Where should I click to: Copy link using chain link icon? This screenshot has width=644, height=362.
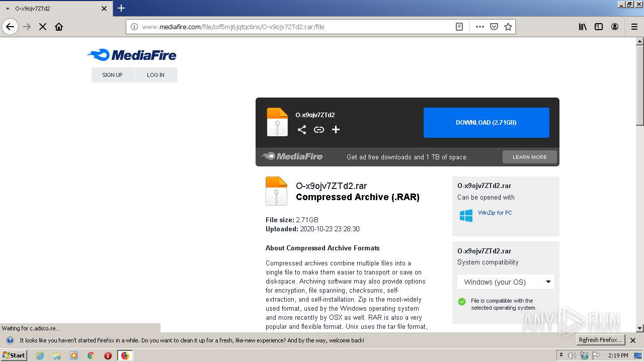319,130
